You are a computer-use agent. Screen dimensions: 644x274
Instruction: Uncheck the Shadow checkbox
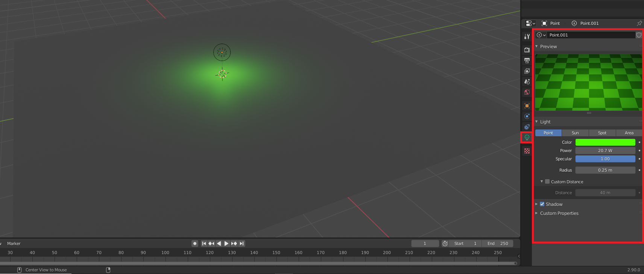(x=542, y=204)
